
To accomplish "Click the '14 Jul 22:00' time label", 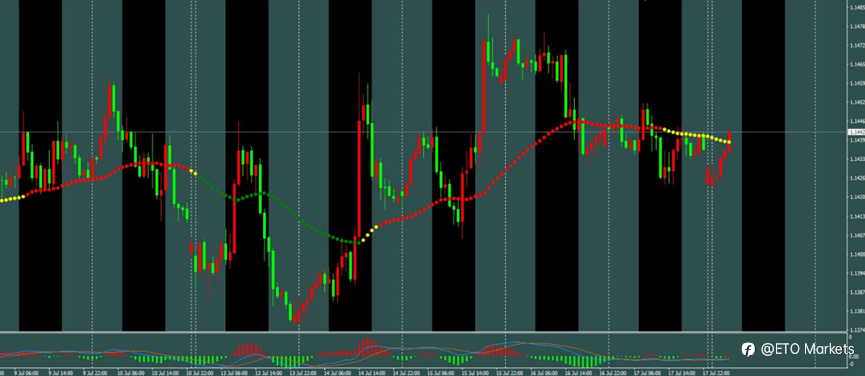I will click(x=407, y=373).
